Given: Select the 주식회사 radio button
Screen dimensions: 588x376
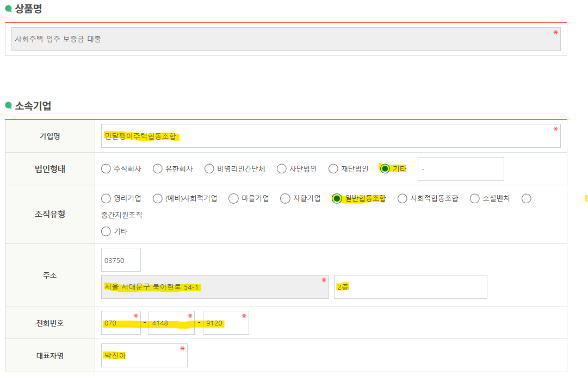Looking at the screenshot, I should point(106,169).
